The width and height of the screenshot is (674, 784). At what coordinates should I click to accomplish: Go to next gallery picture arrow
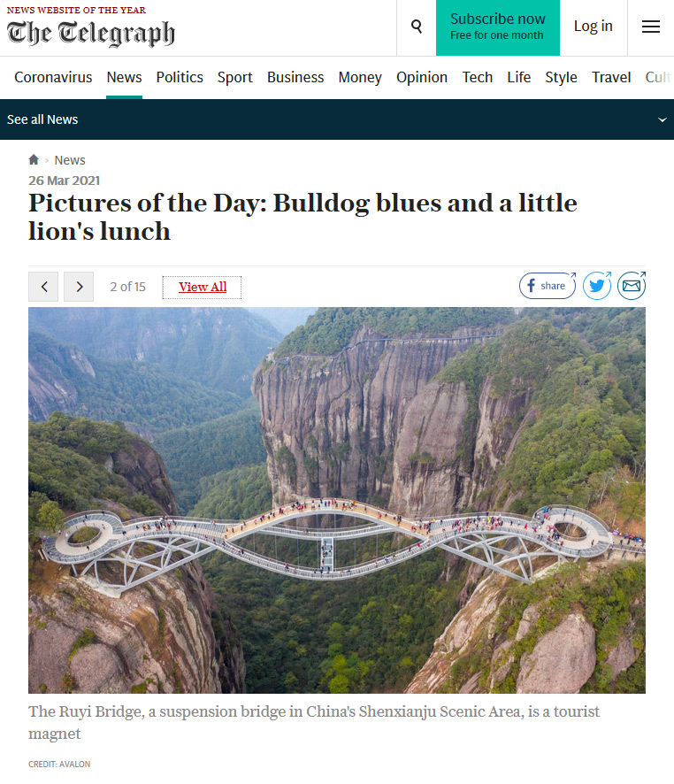tap(79, 287)
